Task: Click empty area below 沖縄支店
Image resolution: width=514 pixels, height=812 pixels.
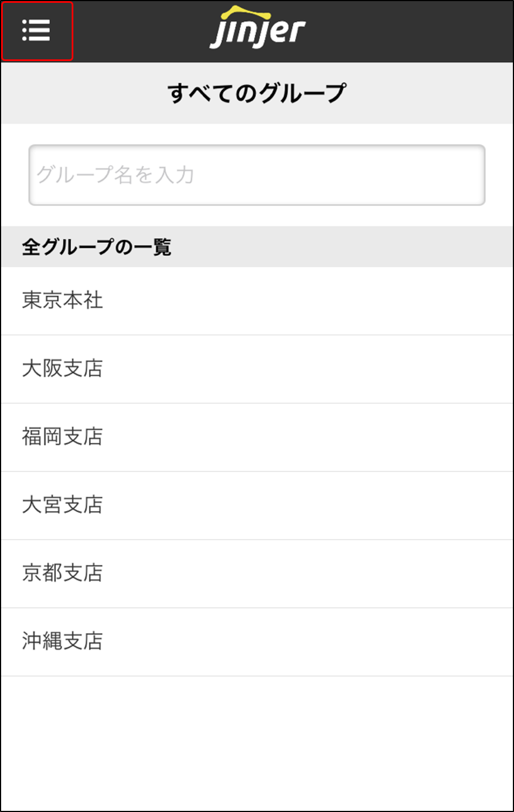Action: coord(256,739)
